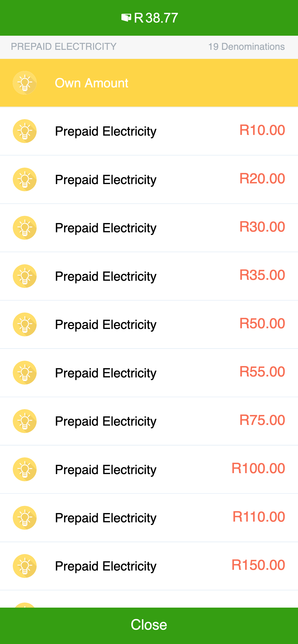298x644 pixels.
Task: Select Prepaid Electricity text on R20.00 row
Action: coord(106,180)
